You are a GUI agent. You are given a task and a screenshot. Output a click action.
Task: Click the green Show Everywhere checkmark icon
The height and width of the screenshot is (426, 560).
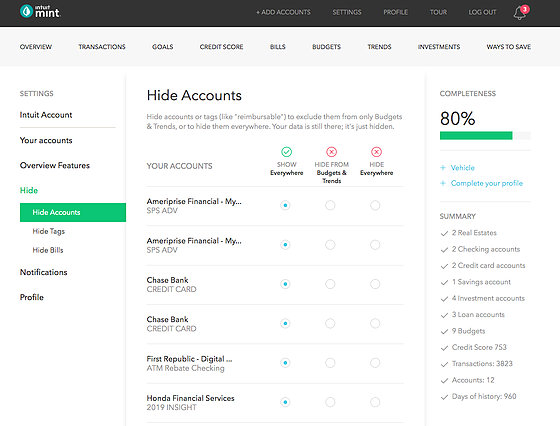286,152
